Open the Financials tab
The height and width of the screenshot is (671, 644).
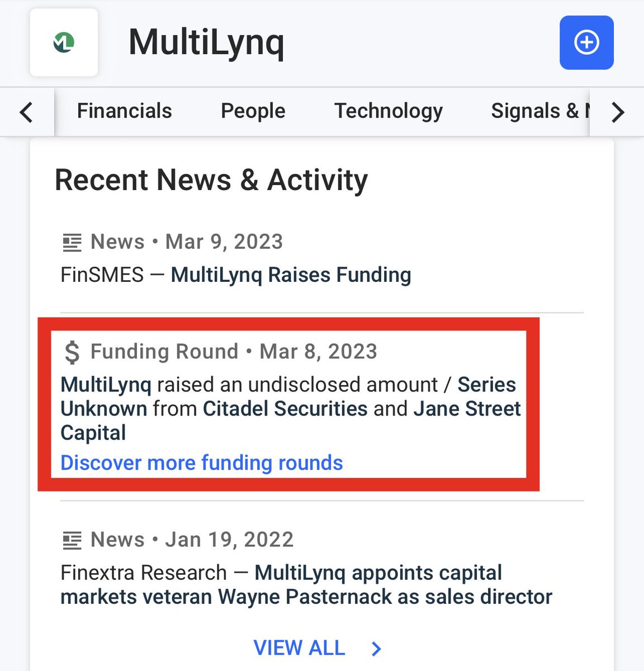pyautogui.click(x=124, y=111)
